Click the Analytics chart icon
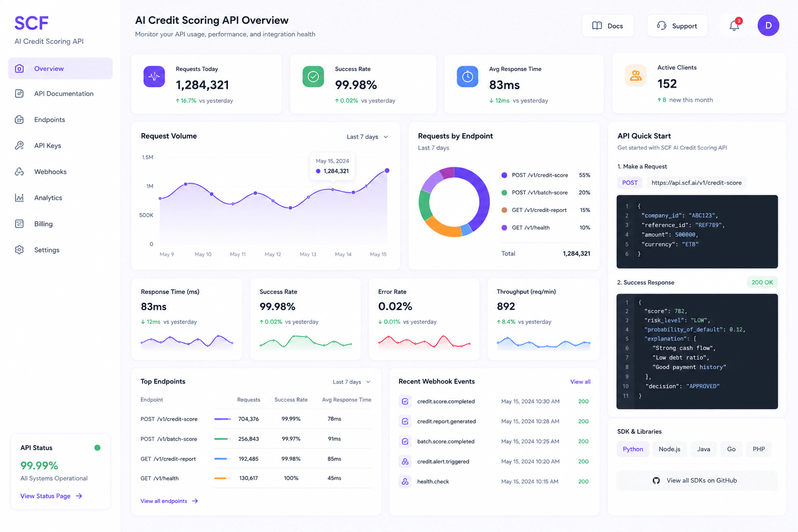798x532 pixels. (x=19, y=197)
